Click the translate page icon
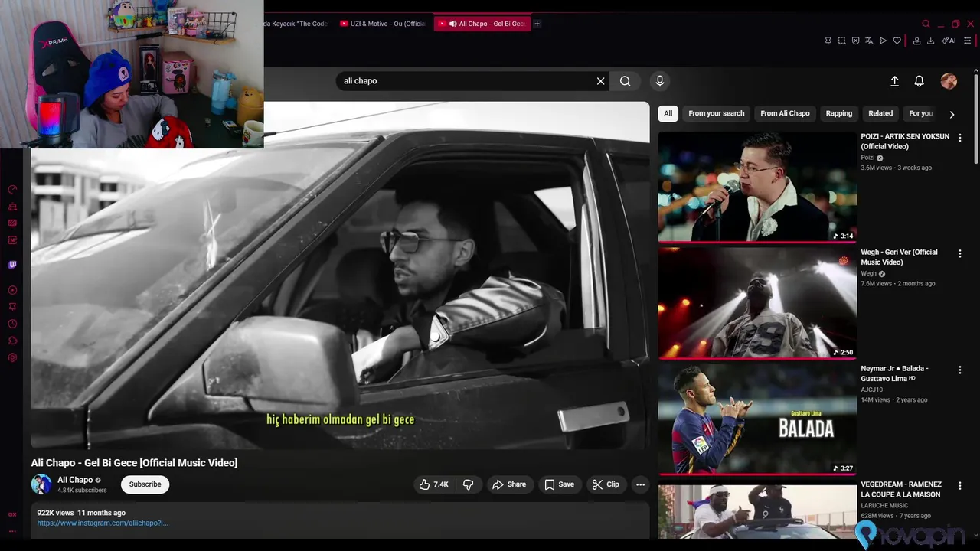The height and width of the screenshot is (551, 980). click(869, 41)
